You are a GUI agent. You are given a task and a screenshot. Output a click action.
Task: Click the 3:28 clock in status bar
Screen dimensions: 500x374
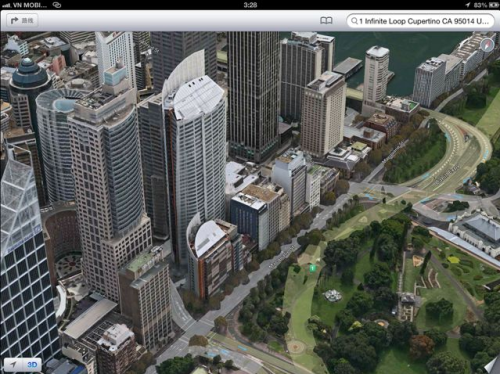(x=250, y=5)
